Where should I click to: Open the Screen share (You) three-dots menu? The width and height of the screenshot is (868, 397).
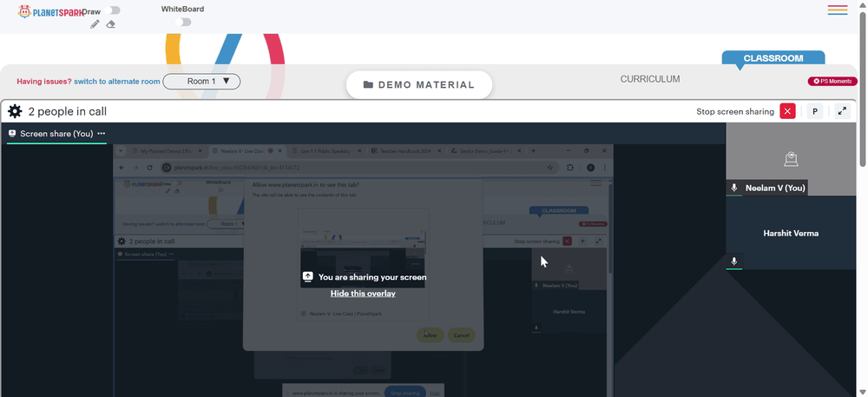pyautogui.click(x=102, y=134)
